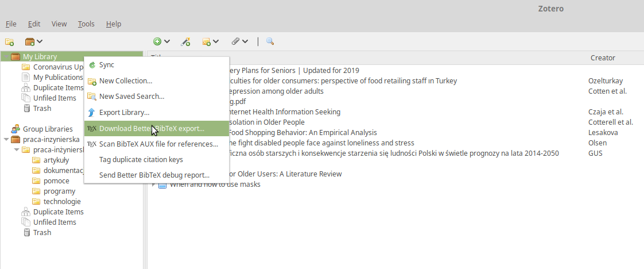Open the Tools menu
This screenshot has height=269, width=644.
point(86,24)
